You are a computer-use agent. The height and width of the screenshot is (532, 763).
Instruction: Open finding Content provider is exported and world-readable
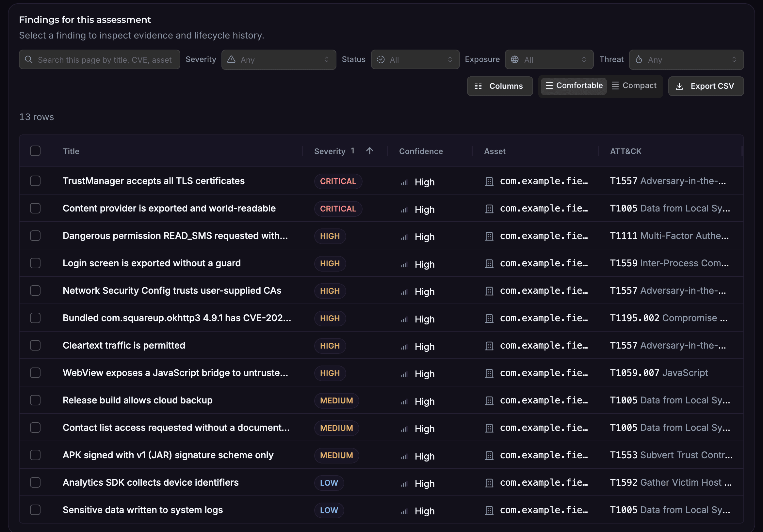tap(169, 208)
